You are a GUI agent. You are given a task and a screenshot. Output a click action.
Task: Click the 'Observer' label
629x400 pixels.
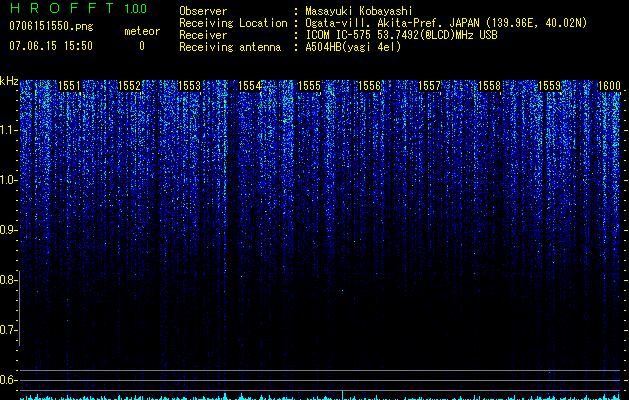pos(203,11)
